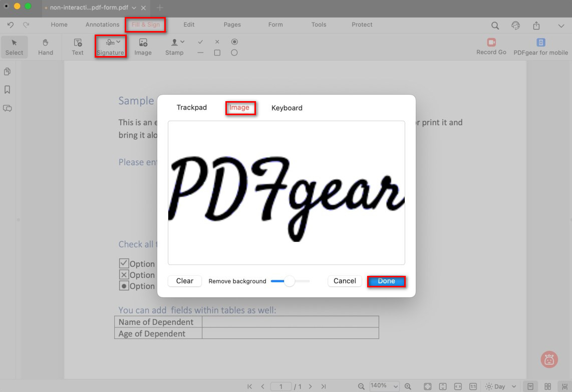Select two-page view mode
This screenshot has height=392, width=572.
[x=547, y=386]
